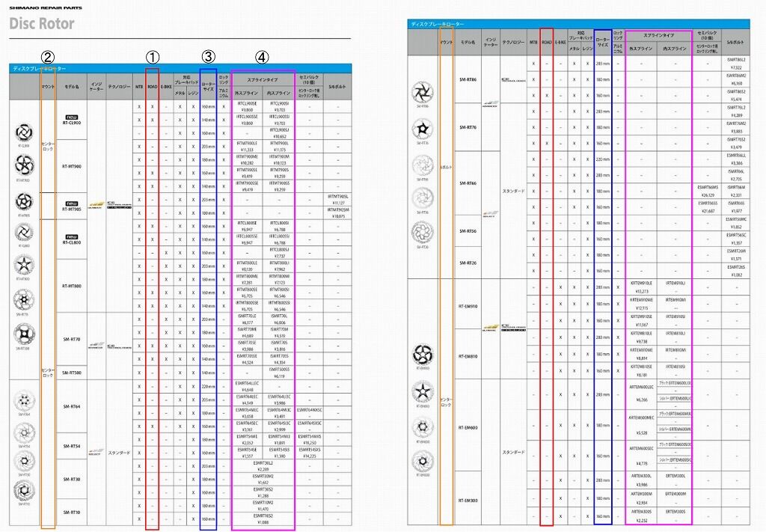Click model name "SM-RT54"
The height and width of the screenshot is (532, 766).
(x=72, y=446)
